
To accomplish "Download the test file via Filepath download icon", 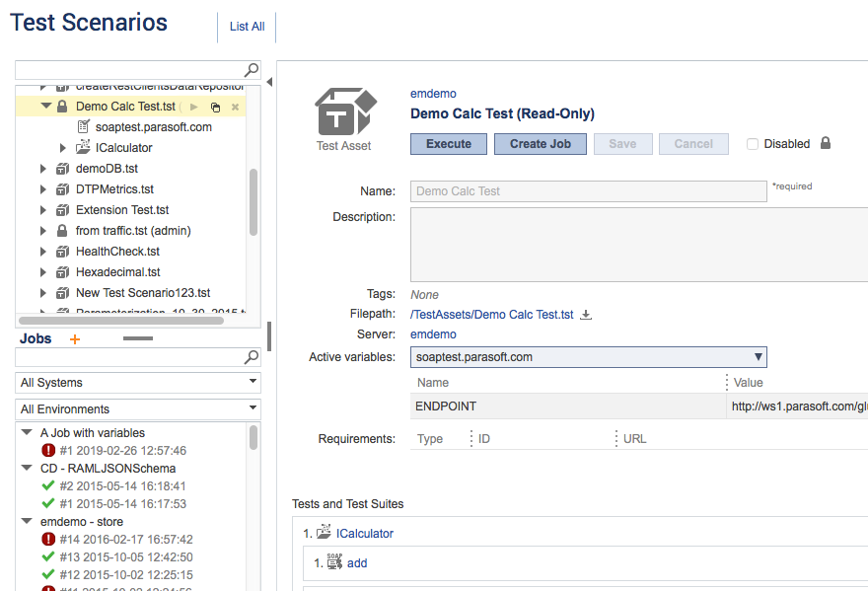I will (x=586, y=315).
